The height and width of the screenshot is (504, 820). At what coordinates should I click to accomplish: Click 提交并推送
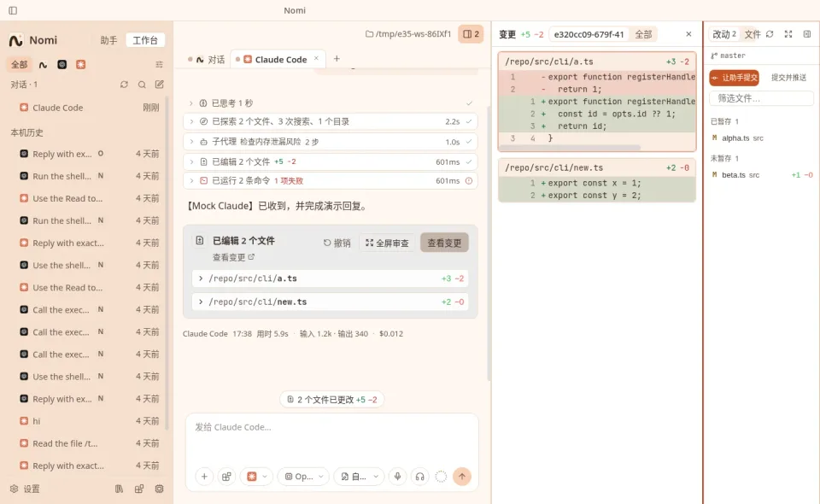pyautogui.click(x=788, y=78)
